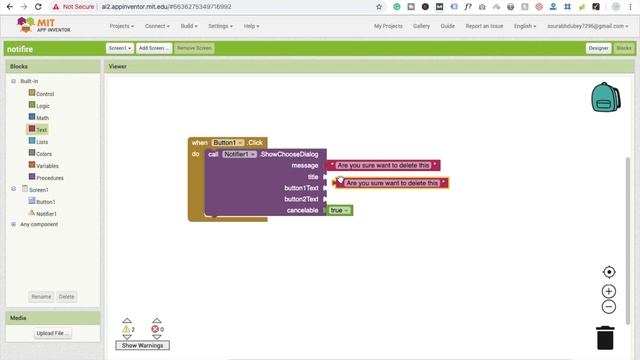Click the red error circle icon
640x360 pixels.
pos(155,329)
